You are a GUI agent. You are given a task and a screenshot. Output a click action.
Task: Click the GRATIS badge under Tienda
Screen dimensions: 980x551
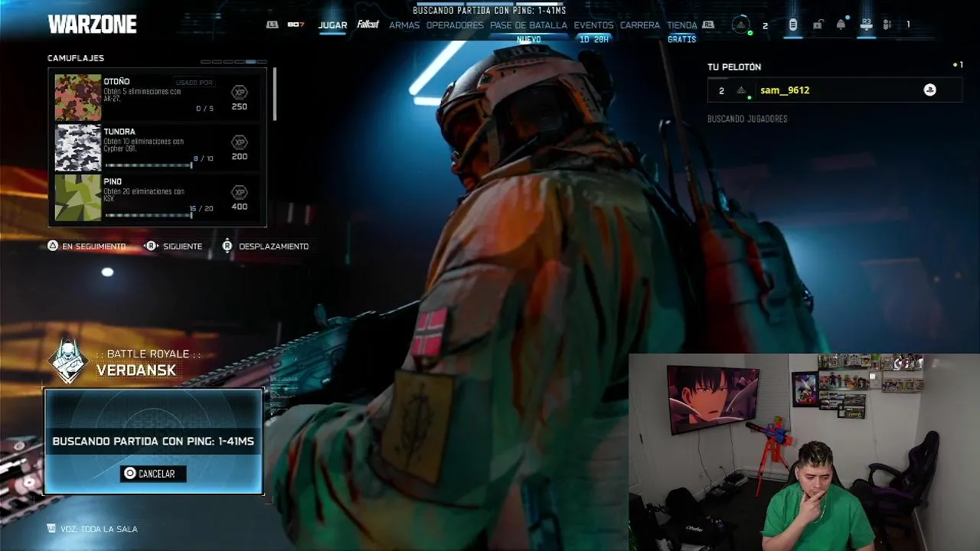(681, 40)
